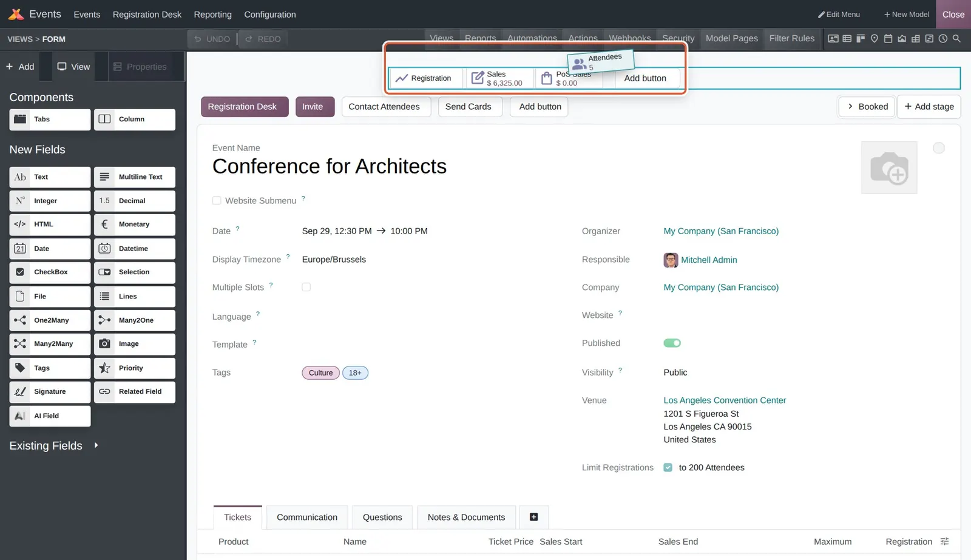
Task: Toggle the Published switch
Action: point(672,343)
